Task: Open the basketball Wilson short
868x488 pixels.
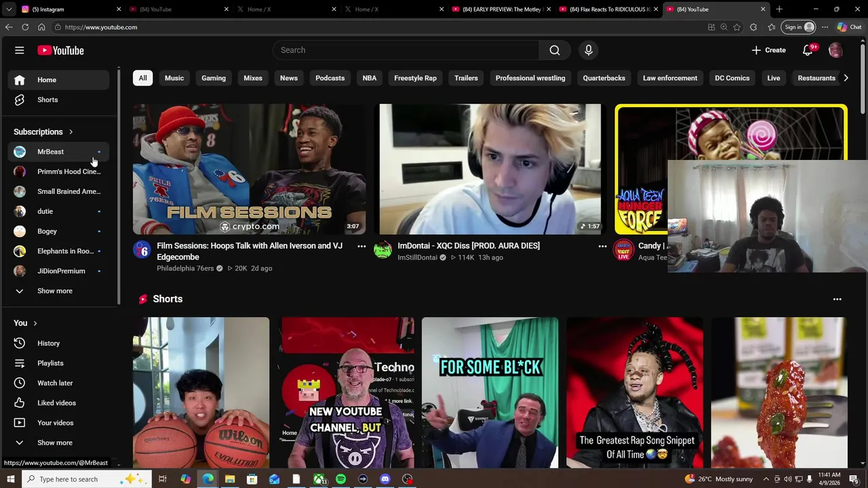Action: tap(201, 392)
